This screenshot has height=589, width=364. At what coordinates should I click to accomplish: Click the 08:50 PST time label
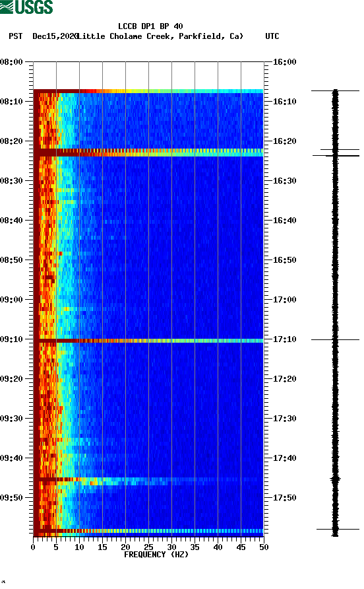(12, 260)
